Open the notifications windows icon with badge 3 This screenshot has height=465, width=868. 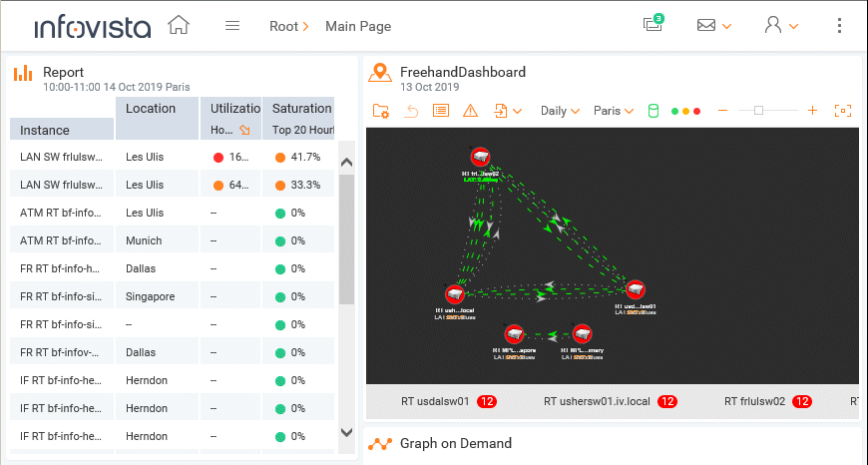[653, 23]
